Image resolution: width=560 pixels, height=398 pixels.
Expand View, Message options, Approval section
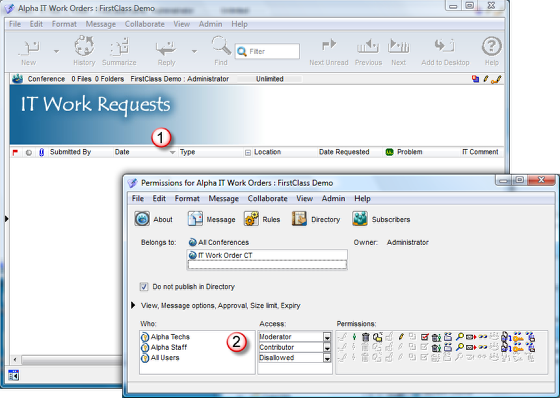(133, 305)
